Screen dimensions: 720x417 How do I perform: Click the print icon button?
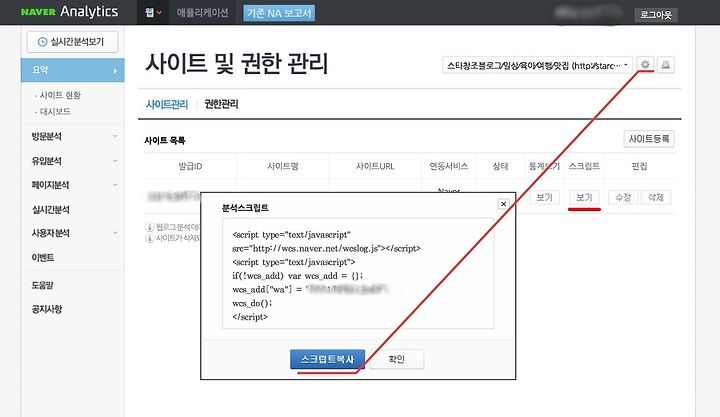click(665, 65)
